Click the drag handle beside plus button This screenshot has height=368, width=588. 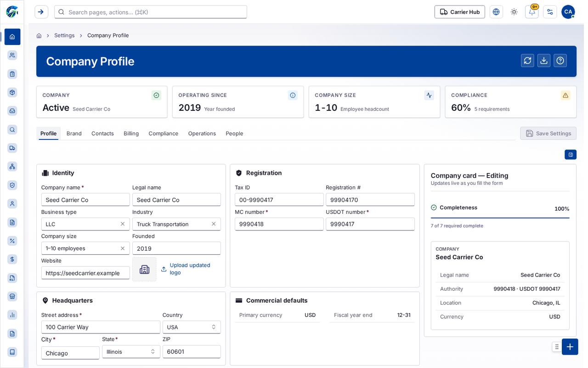(x=557, y=347)
